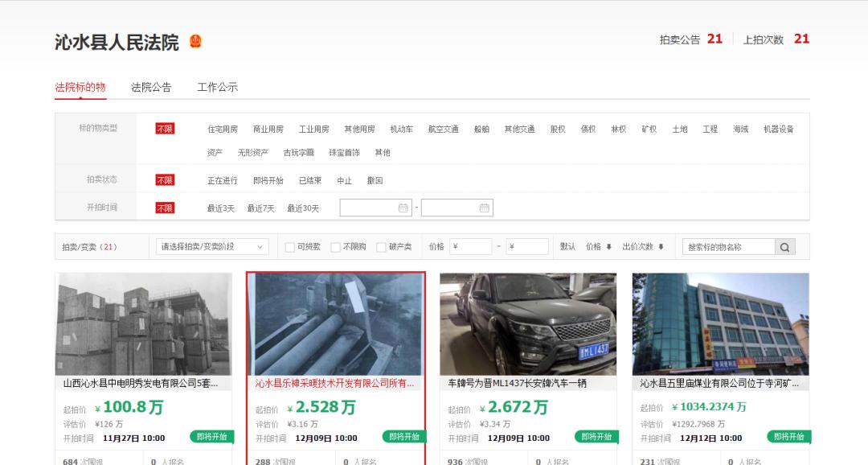Click 即将开始 badge on 1034.2374万 item

tap(788, 437)
